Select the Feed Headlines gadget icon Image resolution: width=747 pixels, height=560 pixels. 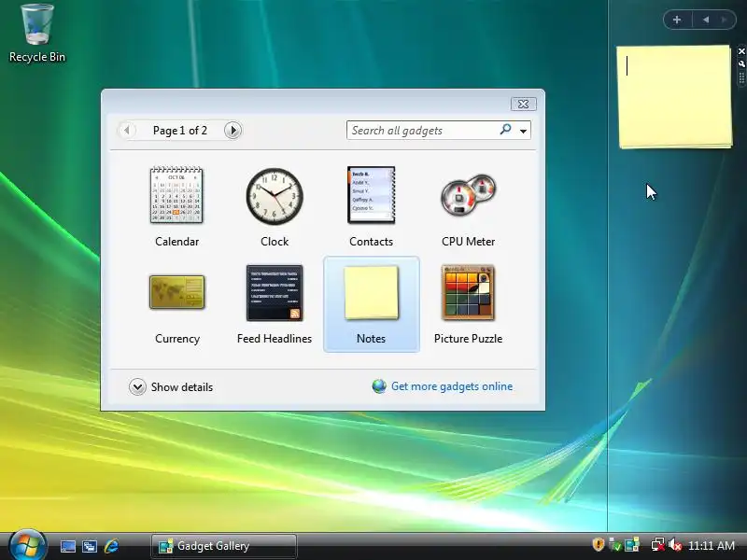(x=275, y=293)
